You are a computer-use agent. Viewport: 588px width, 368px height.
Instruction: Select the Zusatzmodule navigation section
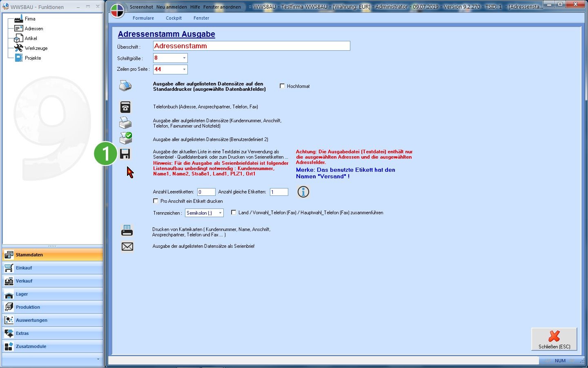53,346
